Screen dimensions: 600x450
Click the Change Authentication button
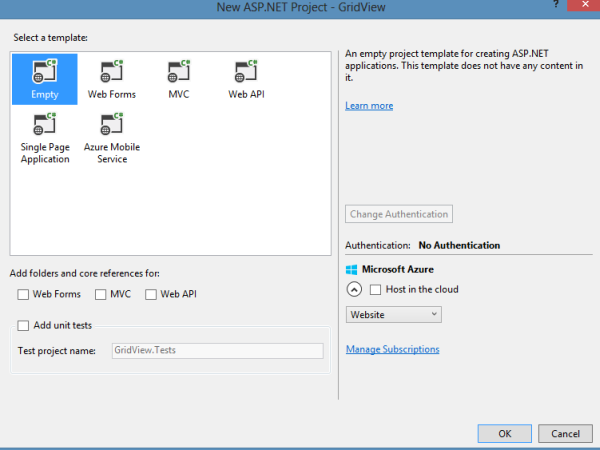click(x=399, y=214)
